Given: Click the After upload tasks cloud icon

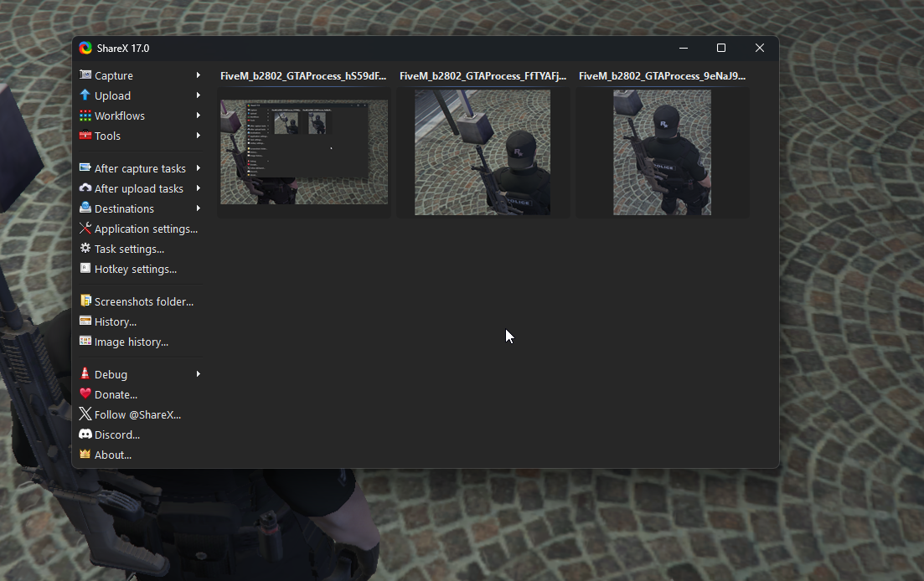Looking at the screenshot, I should click(85, 188).
